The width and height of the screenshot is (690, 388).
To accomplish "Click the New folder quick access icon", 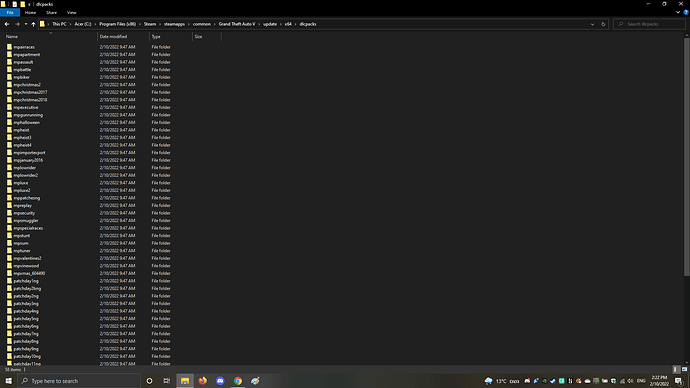I will click(x=22, y=4).
